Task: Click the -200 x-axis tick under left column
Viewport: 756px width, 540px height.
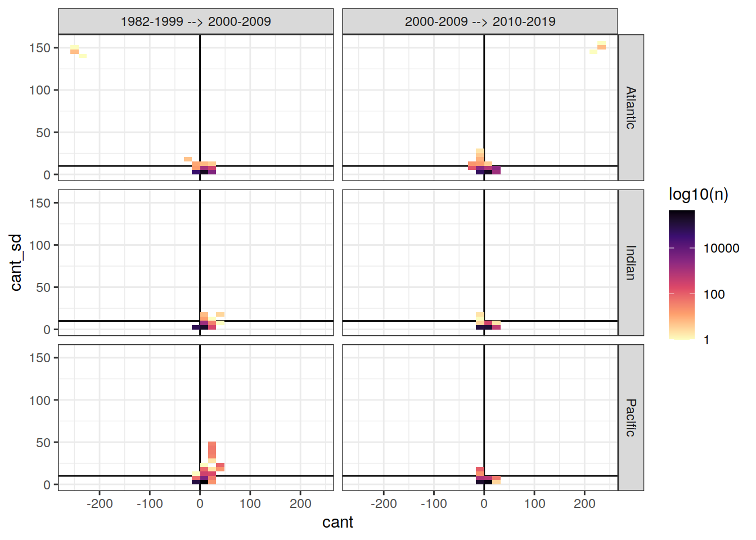Action: click(x=100, y=504)
